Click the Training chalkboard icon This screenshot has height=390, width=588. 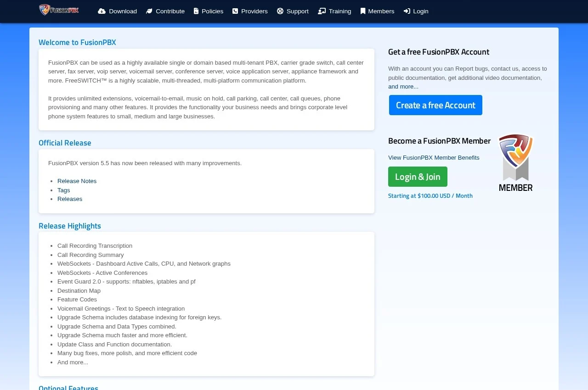coord(322,11)
